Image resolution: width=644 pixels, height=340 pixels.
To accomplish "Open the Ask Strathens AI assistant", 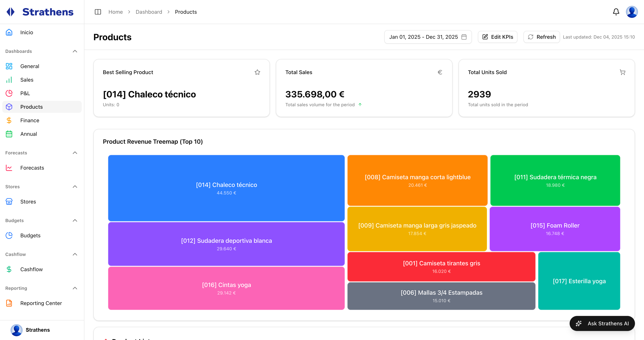I will point(602,323).
